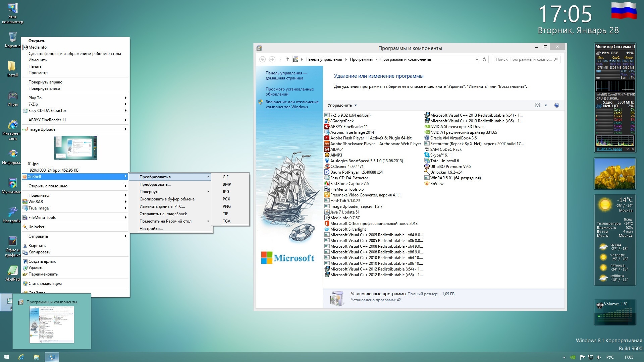Select UltraISO Premium V9.6 entry
This screenshot has width=644, height=362.
(x=450, y=167)
